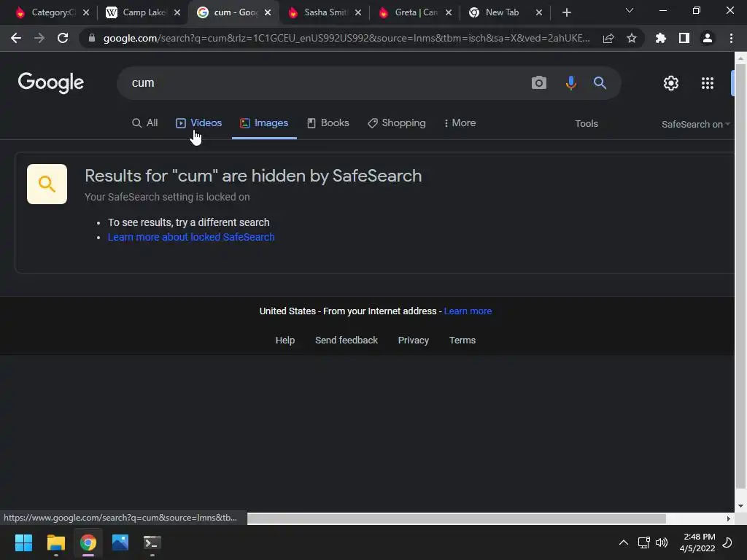Bookmark this page with the star icon
The width and height of the screenshot is (747, 560).
click(632, 38)
